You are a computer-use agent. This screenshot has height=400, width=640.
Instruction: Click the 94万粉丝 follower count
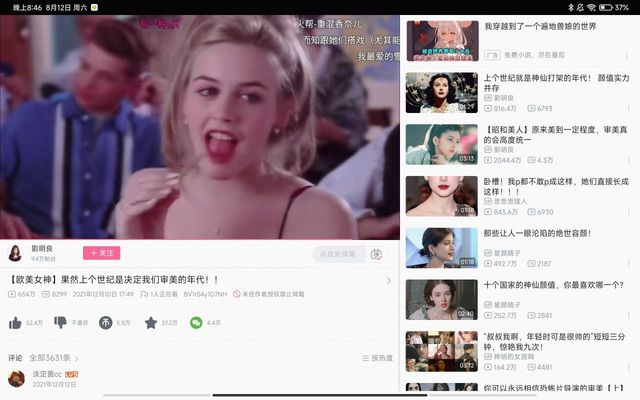point(43,259)
